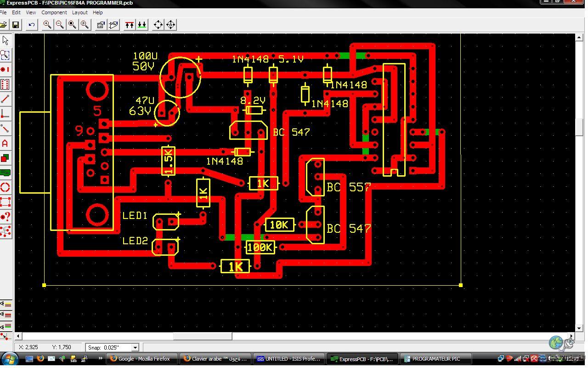Select the filled plane tool
This screenshot has width=588, height=368.
(x=5, y=173)
